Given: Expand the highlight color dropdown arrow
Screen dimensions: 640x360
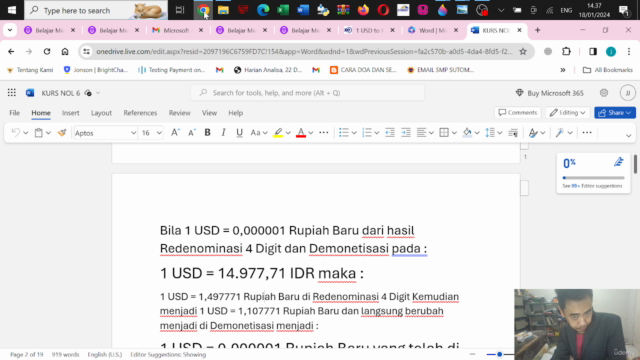Looking at the screenshot, I should (288, 133).
